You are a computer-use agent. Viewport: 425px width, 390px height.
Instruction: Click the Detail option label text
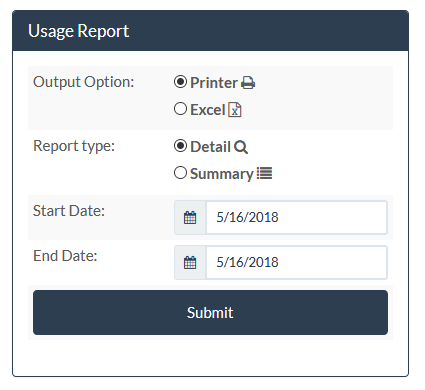click(x=210, y=147)
